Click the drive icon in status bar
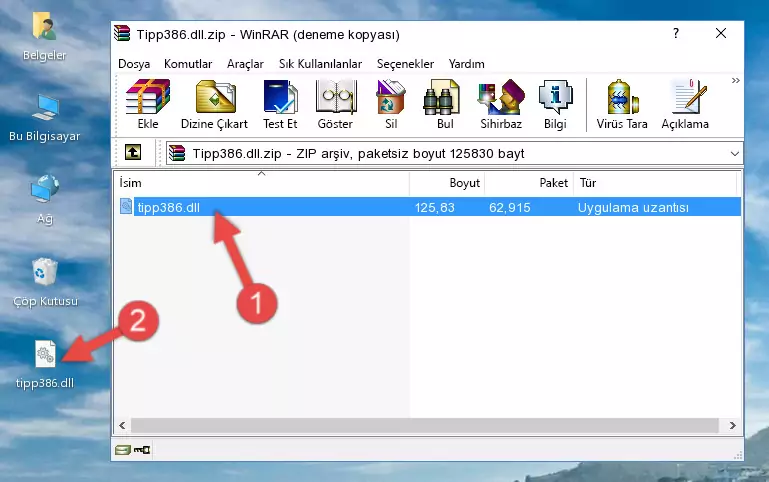 pyautogui.click(x=123, y=449)
